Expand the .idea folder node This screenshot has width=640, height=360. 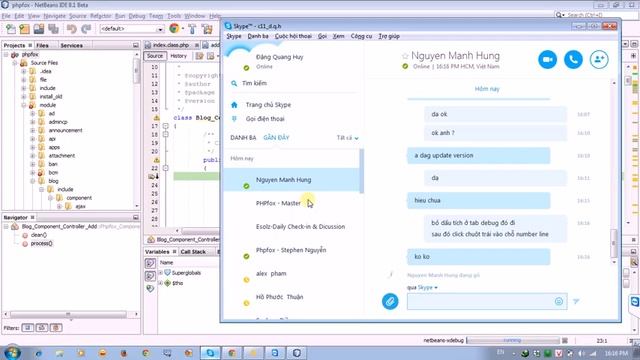(x=24, y=71)
